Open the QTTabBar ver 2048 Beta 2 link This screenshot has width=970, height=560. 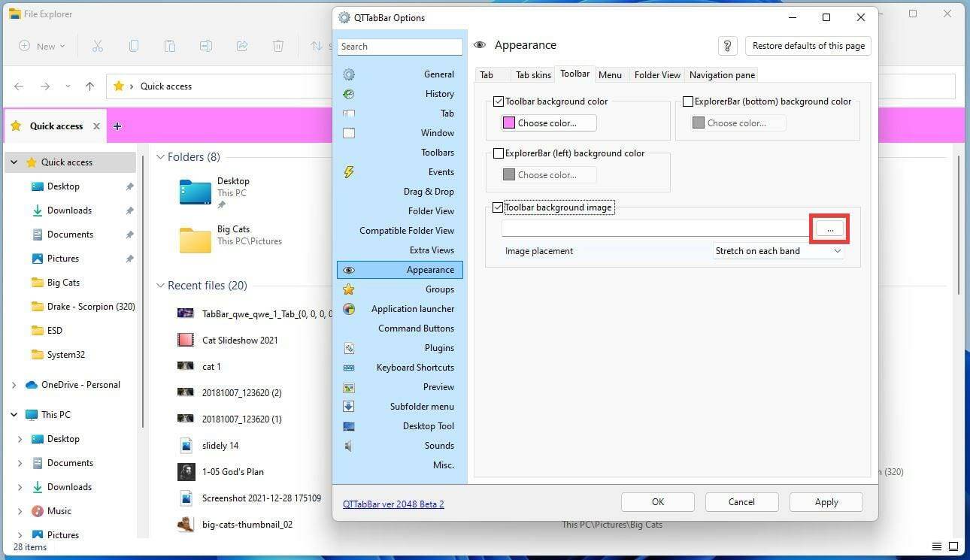[393, 504]
